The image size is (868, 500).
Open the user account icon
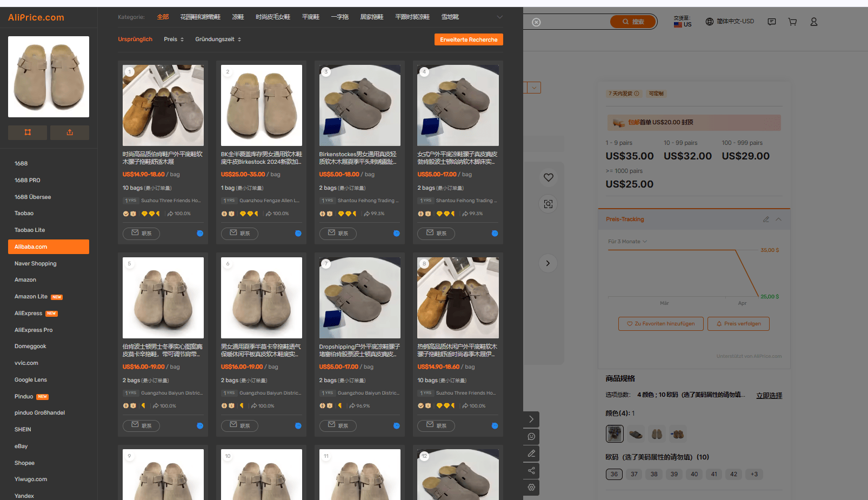pyautogui.click(x=813, y=22)
